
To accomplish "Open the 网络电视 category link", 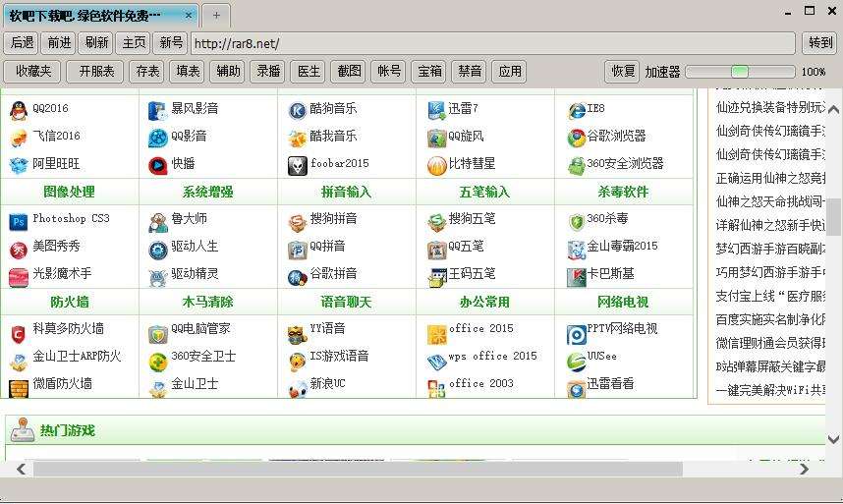I will coord(623,302).
